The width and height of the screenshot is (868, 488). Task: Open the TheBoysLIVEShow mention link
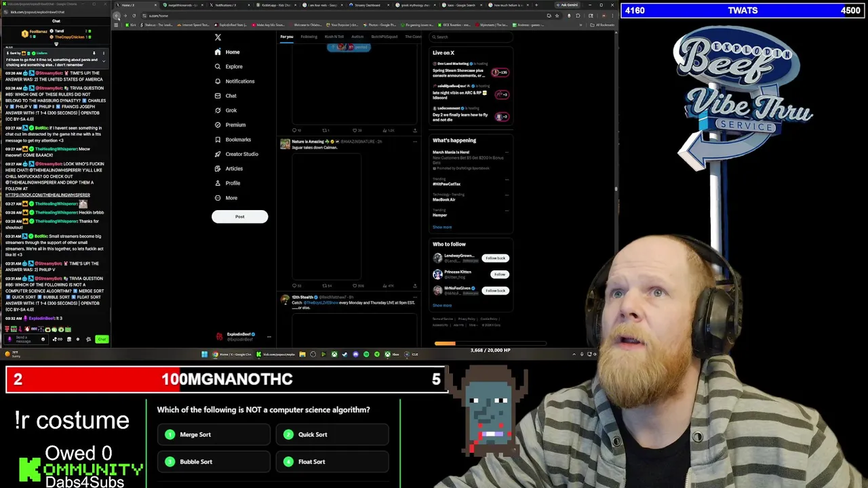[321, 303]
